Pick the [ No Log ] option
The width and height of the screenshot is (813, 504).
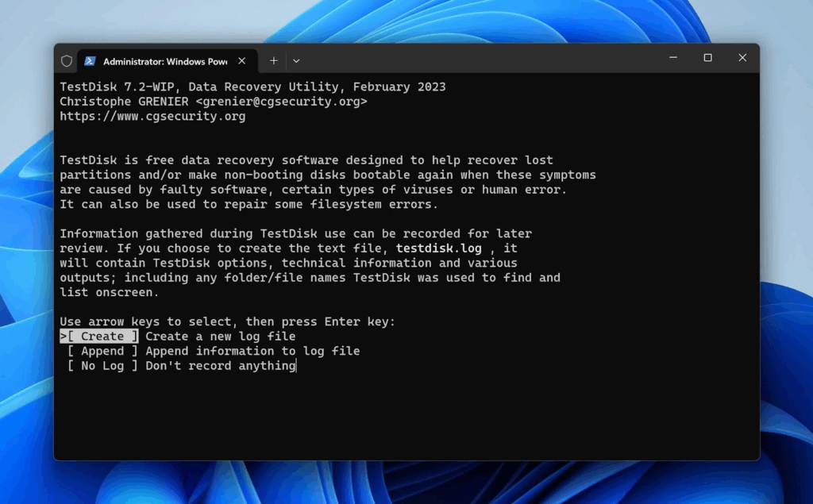[x=102, y=366]
